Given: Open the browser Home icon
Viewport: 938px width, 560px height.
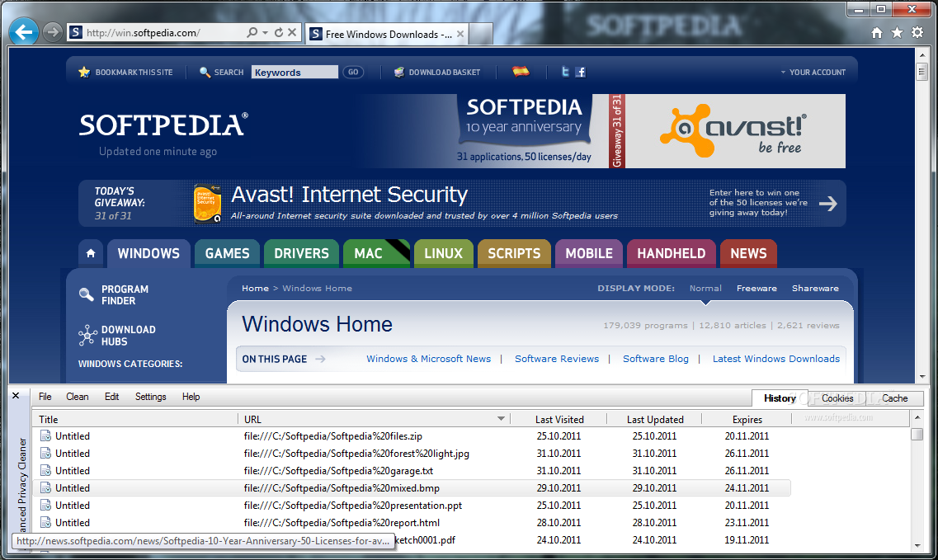Looking at the screenshot, I should (x=877, y=32).
